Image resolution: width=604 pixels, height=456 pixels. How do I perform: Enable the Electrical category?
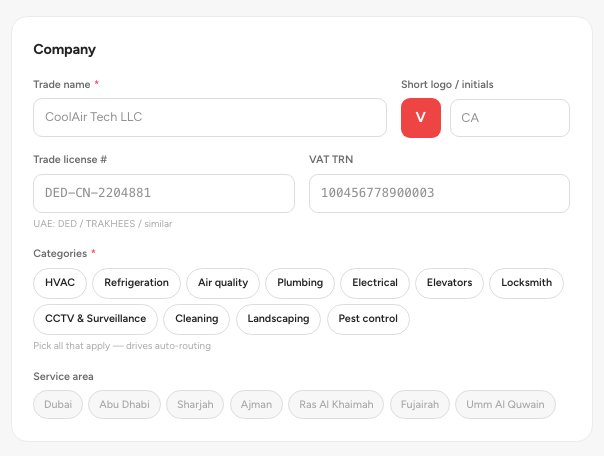(x=375, y=283)
